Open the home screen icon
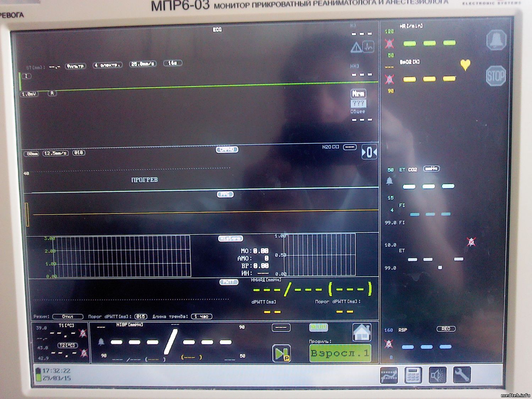Image resolution: width=532 pixels, height=399 pixels. (x=361, y=332)
